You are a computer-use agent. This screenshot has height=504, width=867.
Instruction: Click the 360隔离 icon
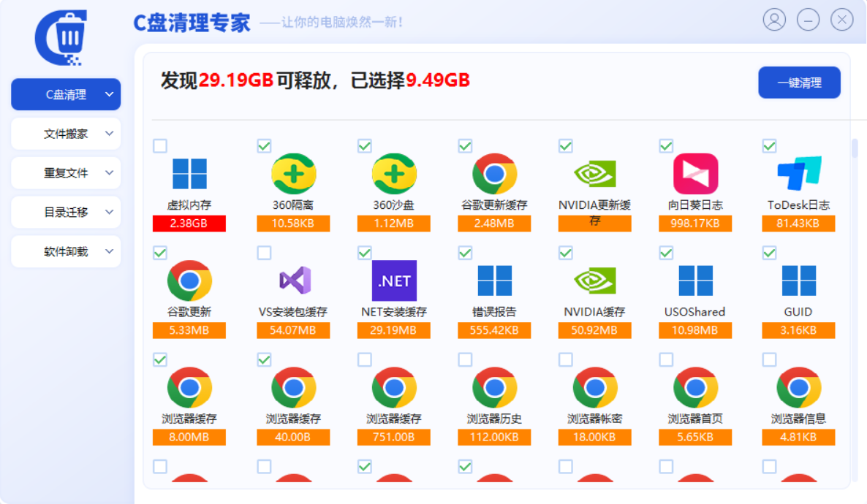(x=294, y=174)
